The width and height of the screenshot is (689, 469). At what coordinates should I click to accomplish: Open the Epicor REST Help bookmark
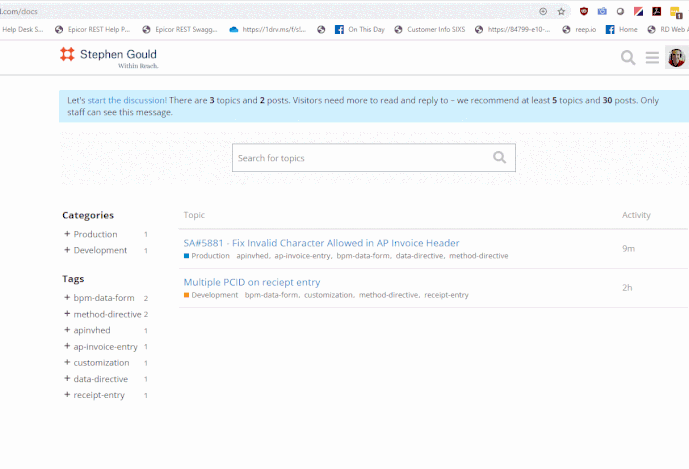[x=92, y=29]
